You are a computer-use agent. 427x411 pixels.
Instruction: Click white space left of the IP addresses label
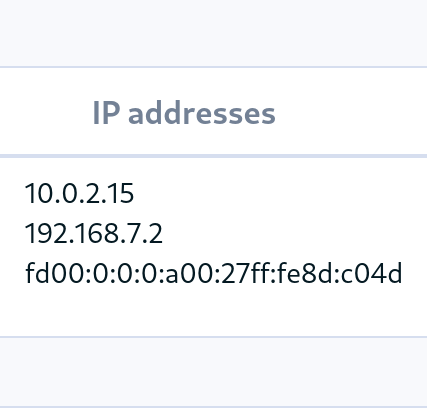coord(45,113)
